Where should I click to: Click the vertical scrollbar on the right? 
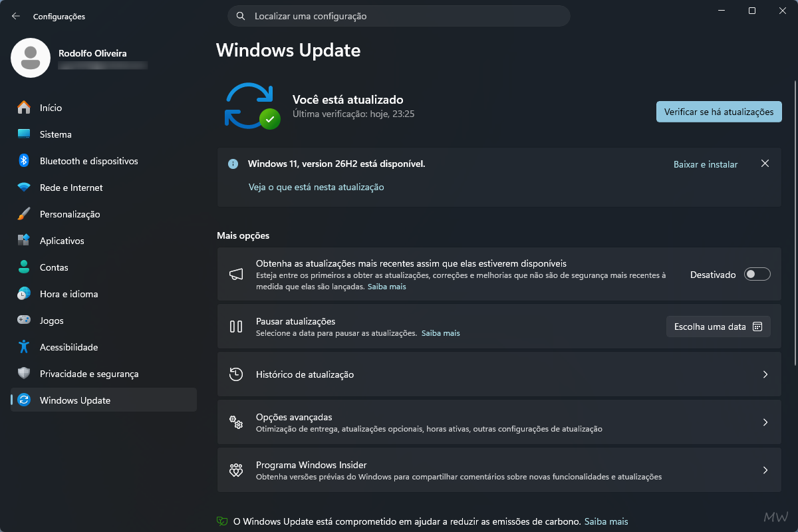pyautogui.click(x=795, y=223)
